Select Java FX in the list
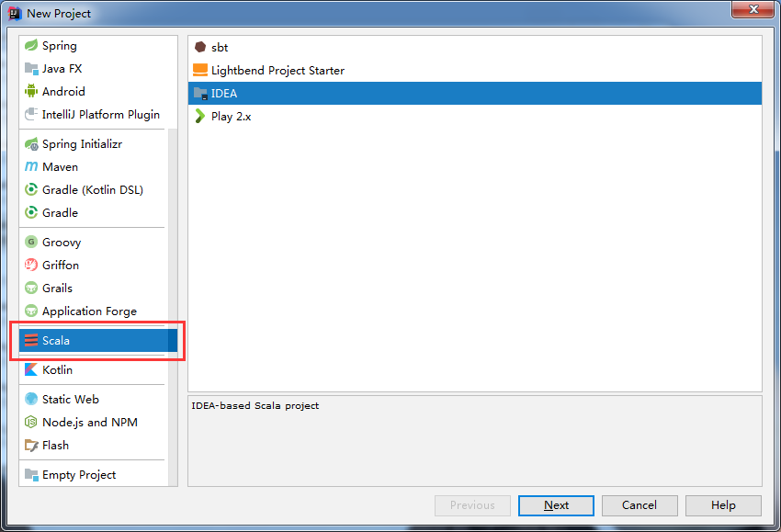 (62, 69)
